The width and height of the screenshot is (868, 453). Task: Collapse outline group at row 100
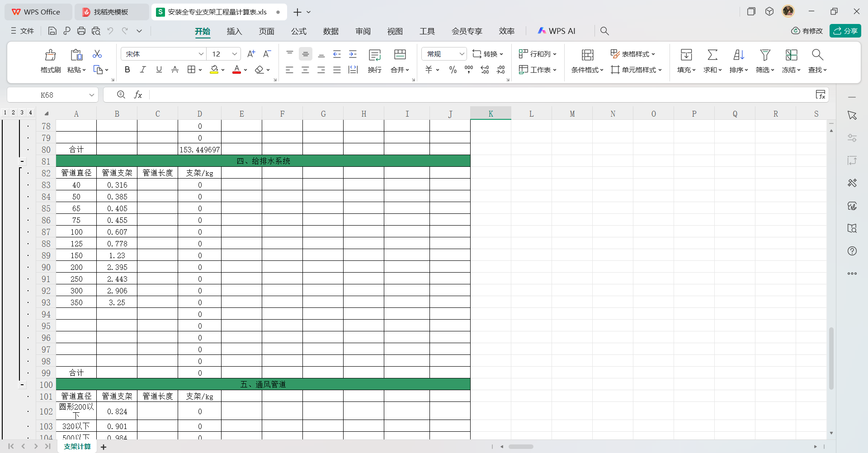pyautogui.click(x=22, y=385)
